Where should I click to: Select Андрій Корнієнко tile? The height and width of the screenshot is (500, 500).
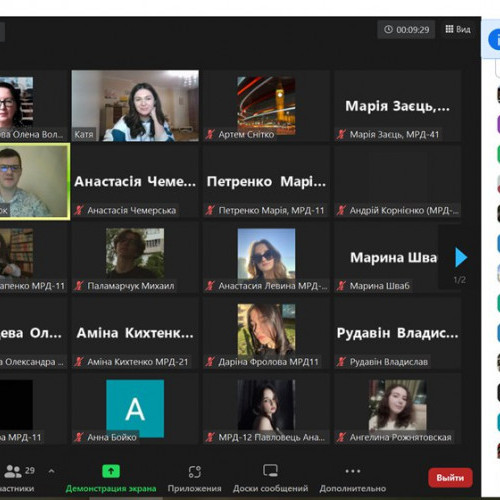pos(397,182)
